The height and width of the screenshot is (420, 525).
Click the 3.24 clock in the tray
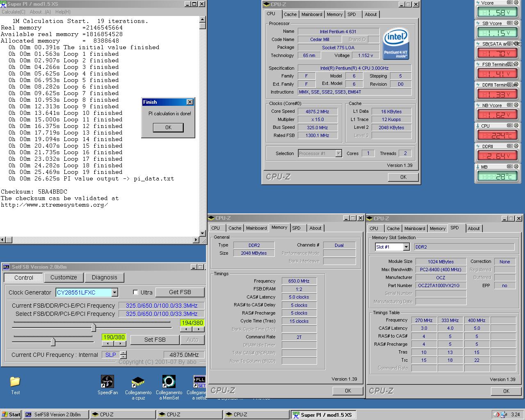pyautogui.click(x=515, y=415)
